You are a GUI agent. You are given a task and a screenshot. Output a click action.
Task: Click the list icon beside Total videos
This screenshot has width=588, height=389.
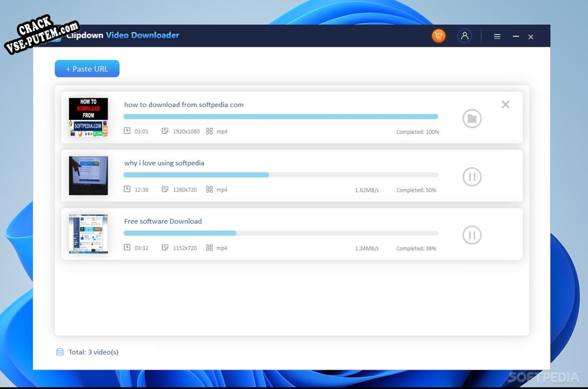[60, 352]
